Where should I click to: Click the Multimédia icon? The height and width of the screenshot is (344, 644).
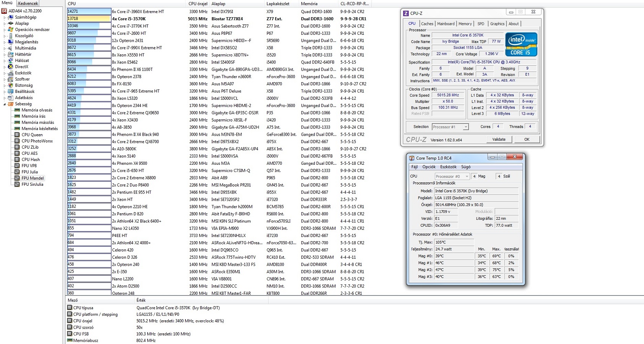pos(11,48)
